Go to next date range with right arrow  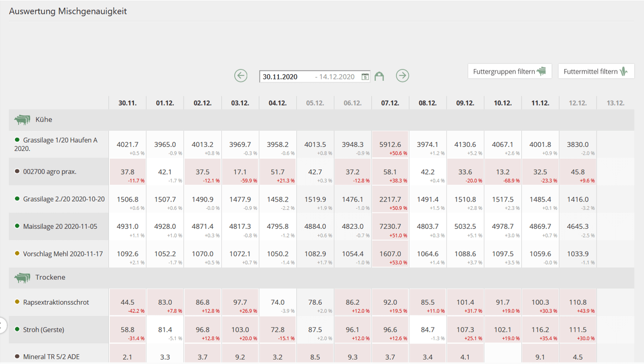coord(402,76)
